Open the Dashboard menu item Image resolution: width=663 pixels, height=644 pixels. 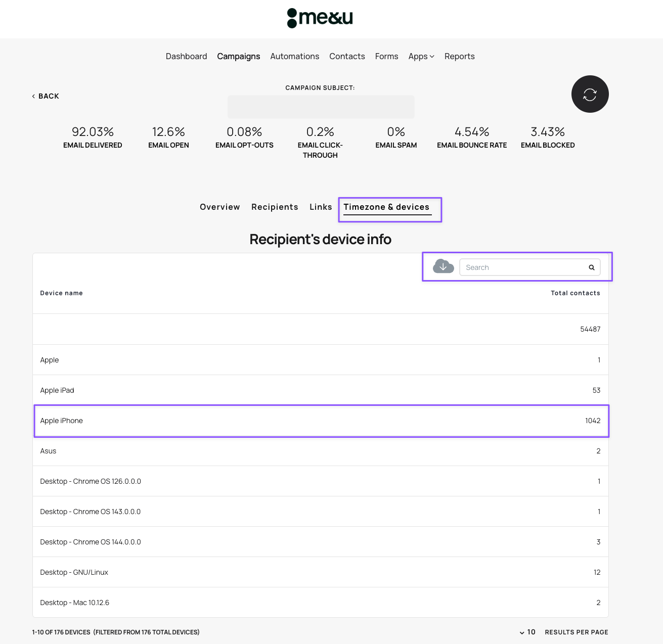click(x=186, y=56)
